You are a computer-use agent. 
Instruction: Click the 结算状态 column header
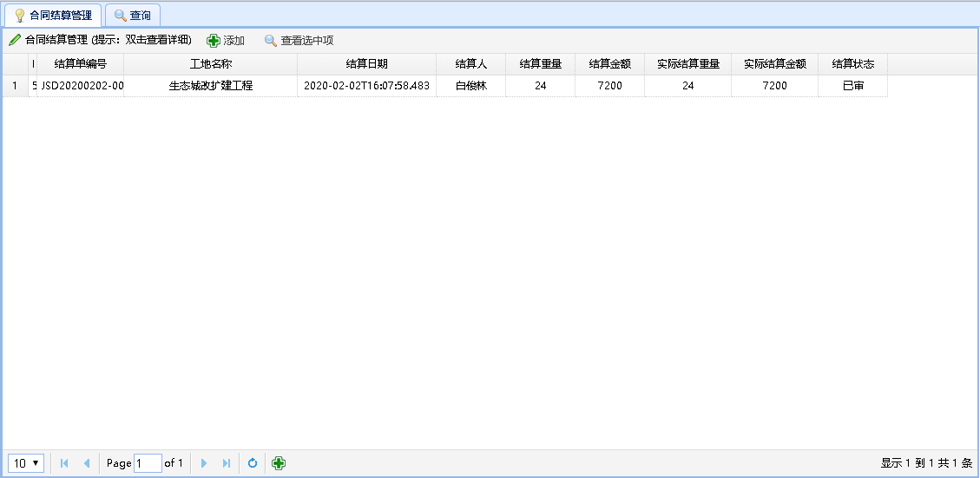853,63
